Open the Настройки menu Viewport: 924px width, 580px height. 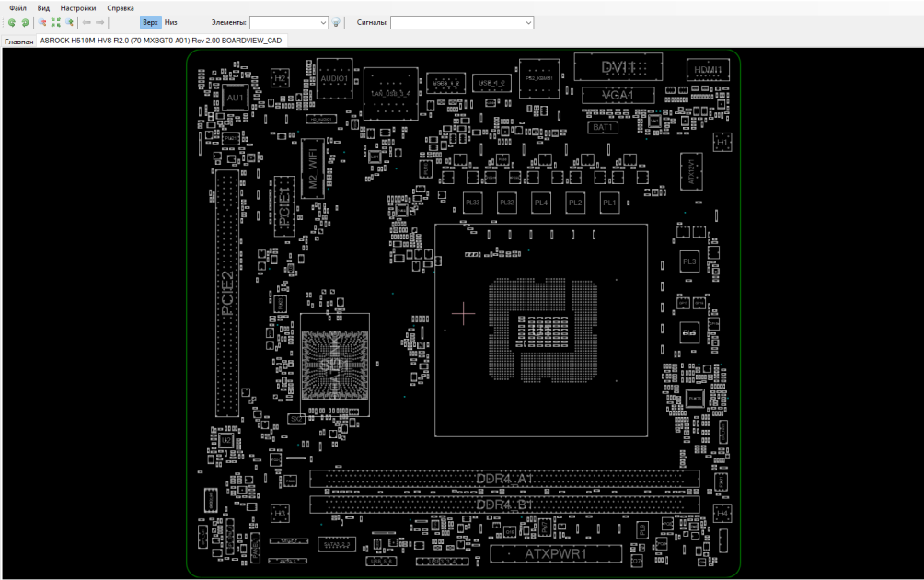pyautogui.click(x=78, y=8)
